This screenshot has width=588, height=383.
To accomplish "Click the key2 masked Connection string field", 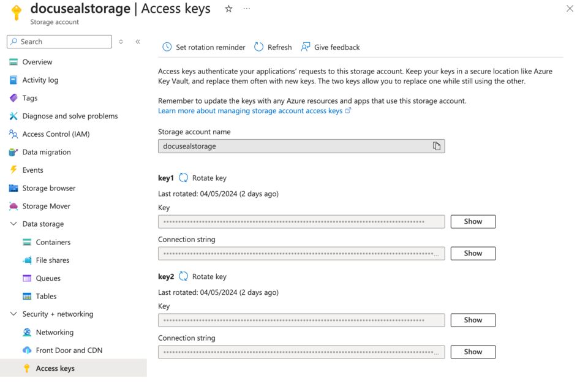I will tap(301, 352).
